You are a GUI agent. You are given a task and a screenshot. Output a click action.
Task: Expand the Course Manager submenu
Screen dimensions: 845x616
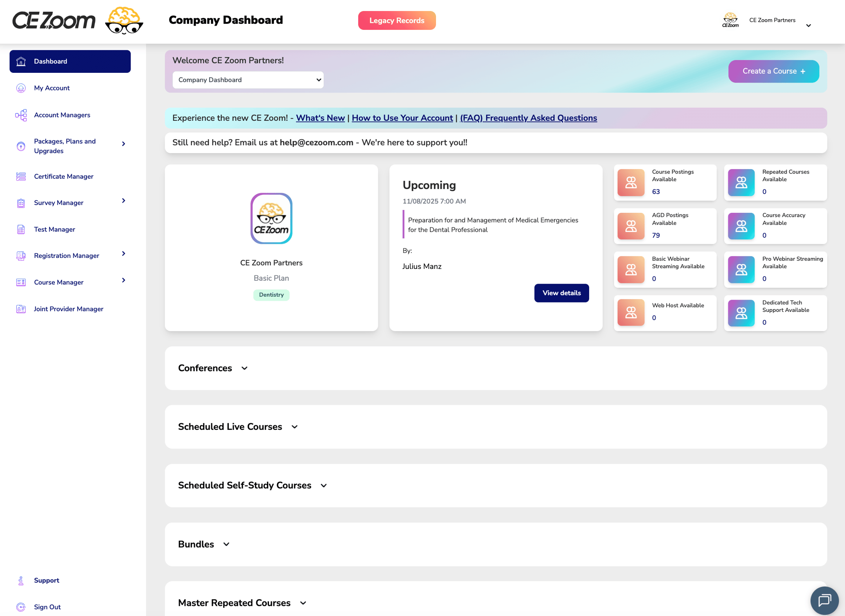click(x=123, y=280)
